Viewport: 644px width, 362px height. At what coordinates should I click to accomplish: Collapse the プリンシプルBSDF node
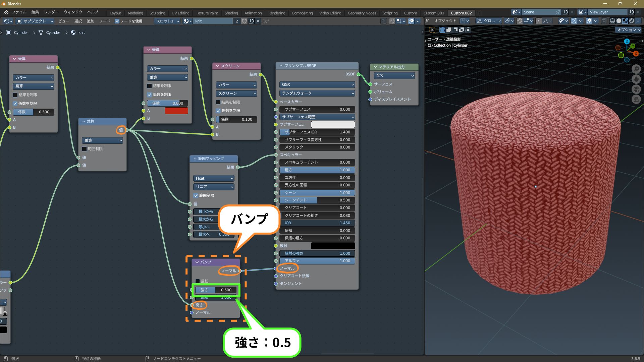(280, 66)
